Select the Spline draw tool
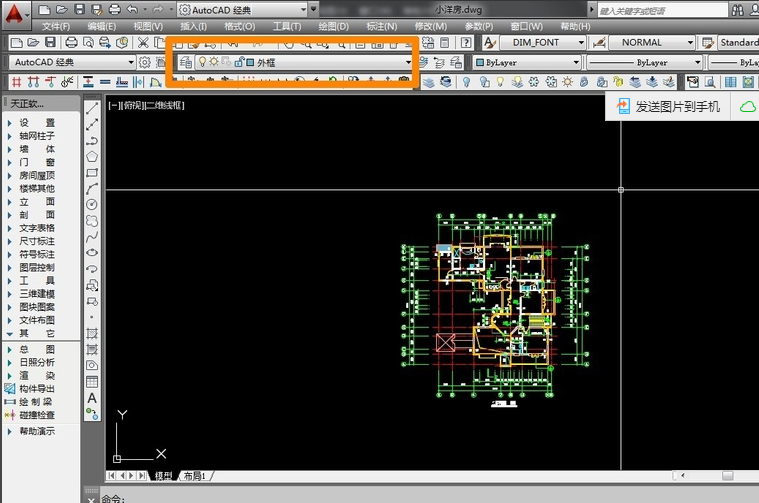Image resolution: width=759 pixels, height=503 pixels. (x=92, y=237)
